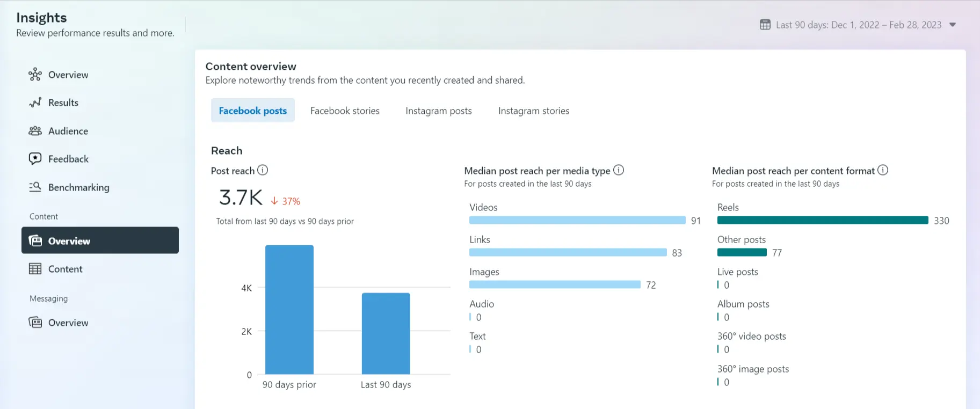
Task: Open info tooltip for median reach per media type
Action: coord(619,170)
